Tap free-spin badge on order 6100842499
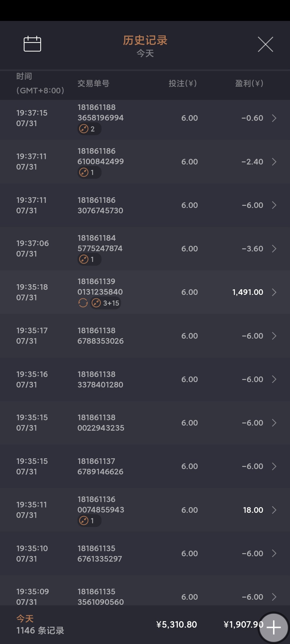The image size is (290, 644). (89, 173)
